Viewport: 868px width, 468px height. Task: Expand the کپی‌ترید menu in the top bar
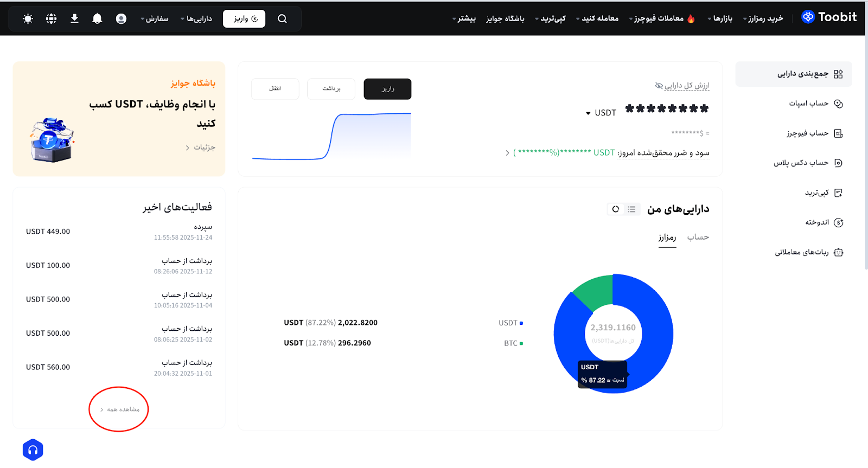[x=550, y=19]
